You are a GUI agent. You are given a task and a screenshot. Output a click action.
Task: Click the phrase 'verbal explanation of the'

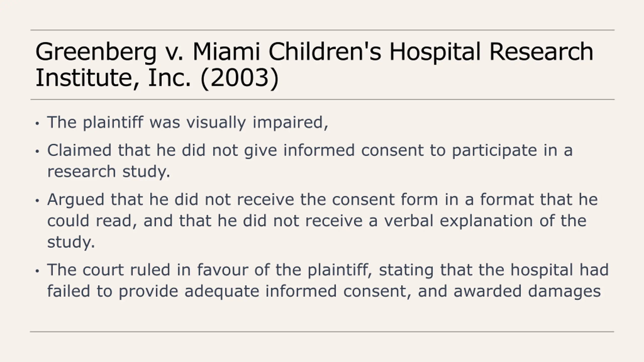coord(486,221)
